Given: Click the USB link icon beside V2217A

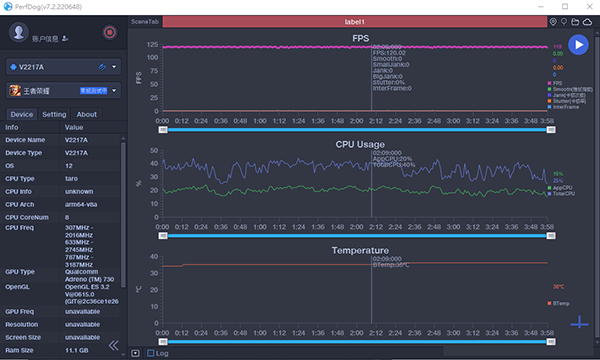Looking at the screenshot, I should point(102,67).
